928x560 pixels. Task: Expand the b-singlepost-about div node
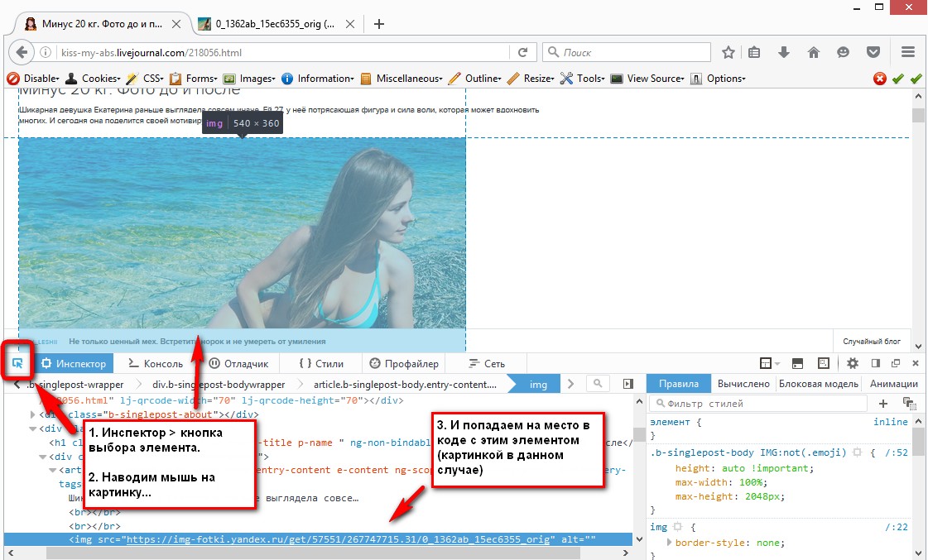[33, 414]
